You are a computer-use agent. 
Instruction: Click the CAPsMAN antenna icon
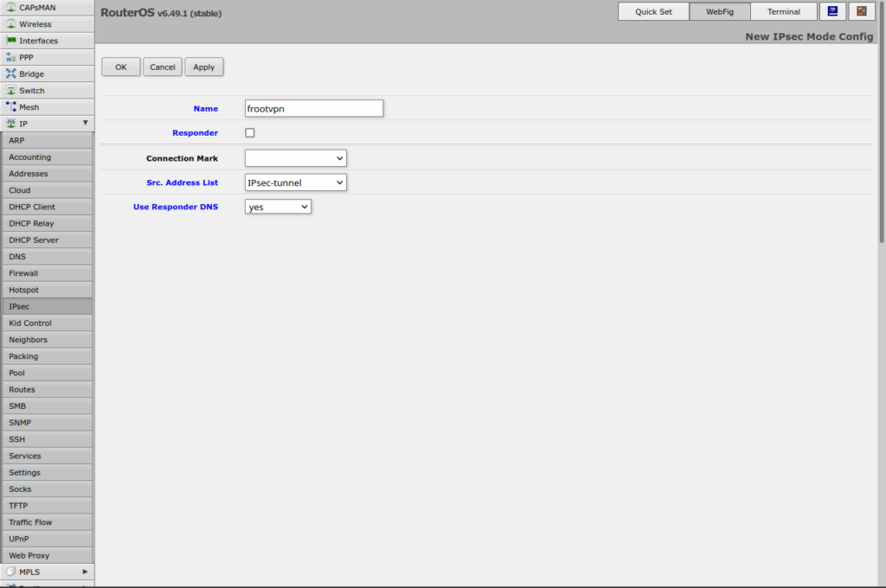pyautogui.click(x=11, y=8)
